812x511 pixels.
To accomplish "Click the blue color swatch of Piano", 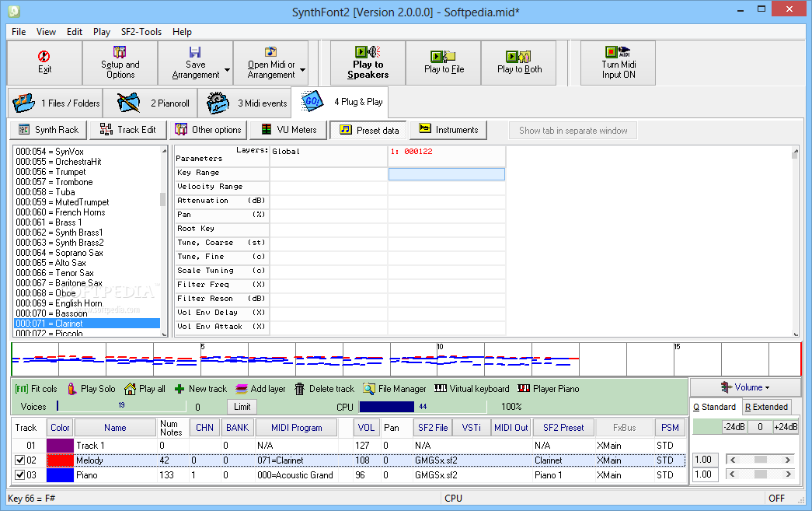I will [60, 474].
